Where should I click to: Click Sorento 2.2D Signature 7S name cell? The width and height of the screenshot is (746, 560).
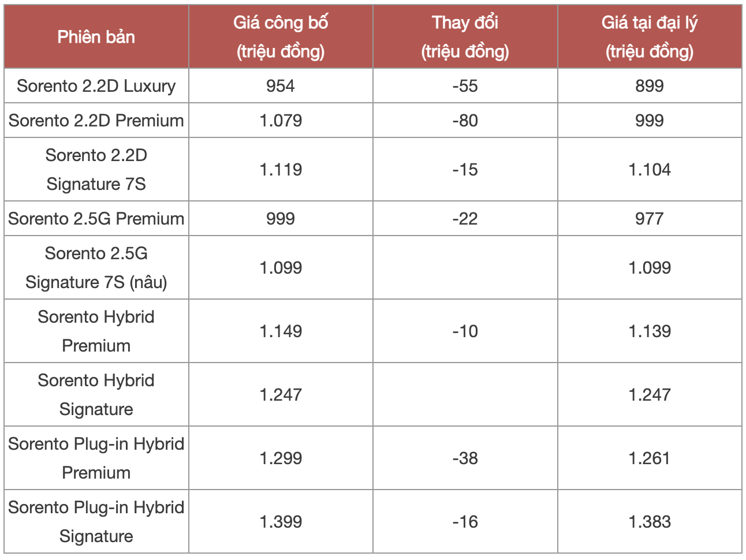(x=96, y=170)
